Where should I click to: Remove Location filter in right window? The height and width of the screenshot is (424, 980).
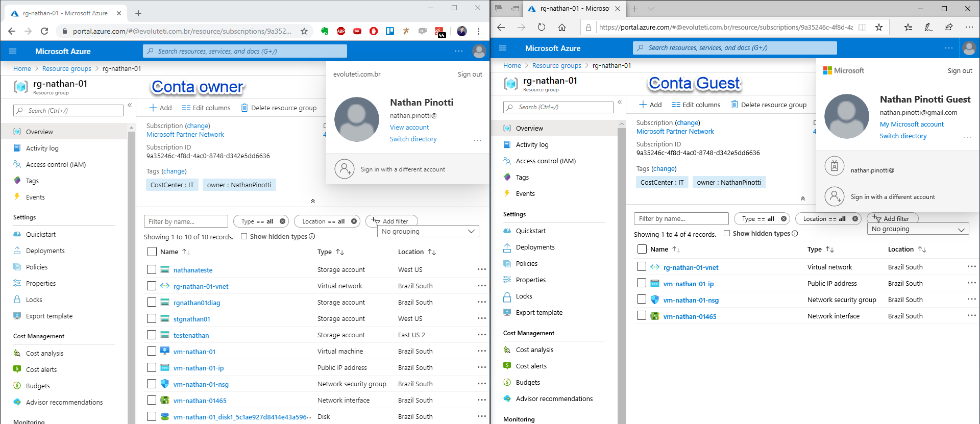855,218
